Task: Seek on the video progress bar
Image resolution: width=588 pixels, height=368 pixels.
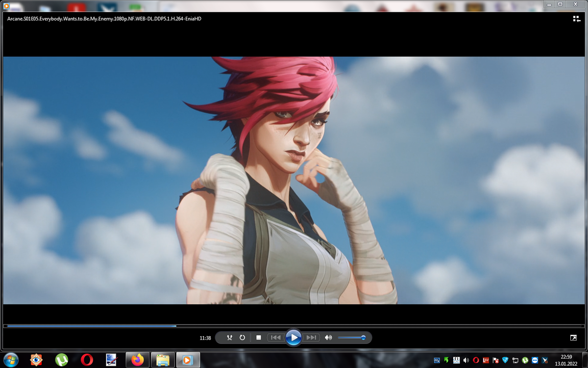Action: 294,326
